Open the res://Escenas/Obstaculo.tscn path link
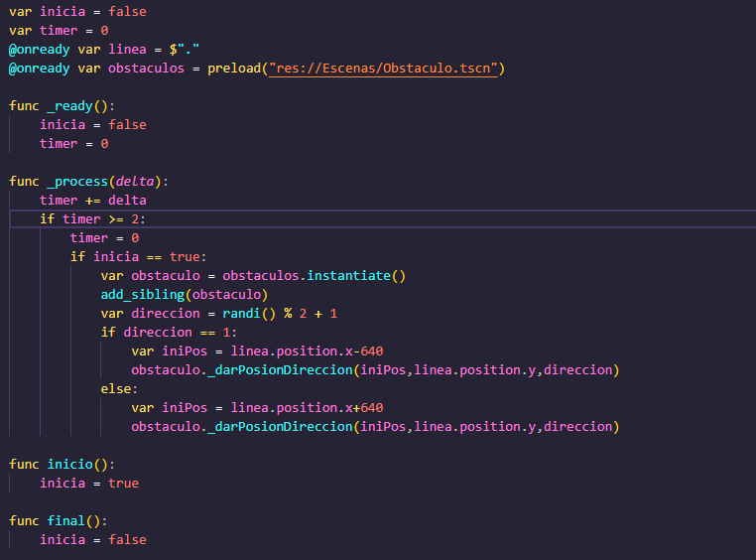 (383, 69)
